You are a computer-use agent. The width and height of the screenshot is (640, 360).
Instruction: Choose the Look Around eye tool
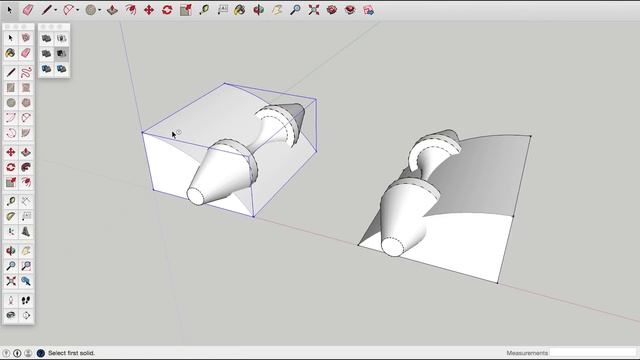tap(11, 315)
